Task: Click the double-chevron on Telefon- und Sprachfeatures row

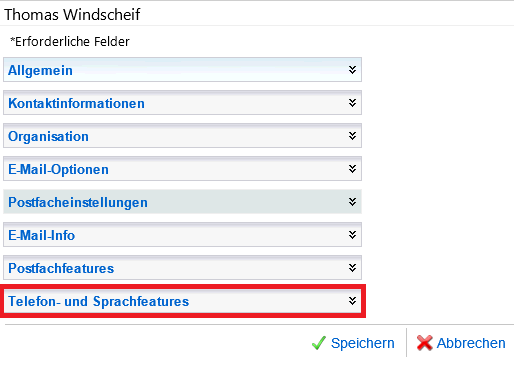Action: pyautogui.click(x=352, y=301)
